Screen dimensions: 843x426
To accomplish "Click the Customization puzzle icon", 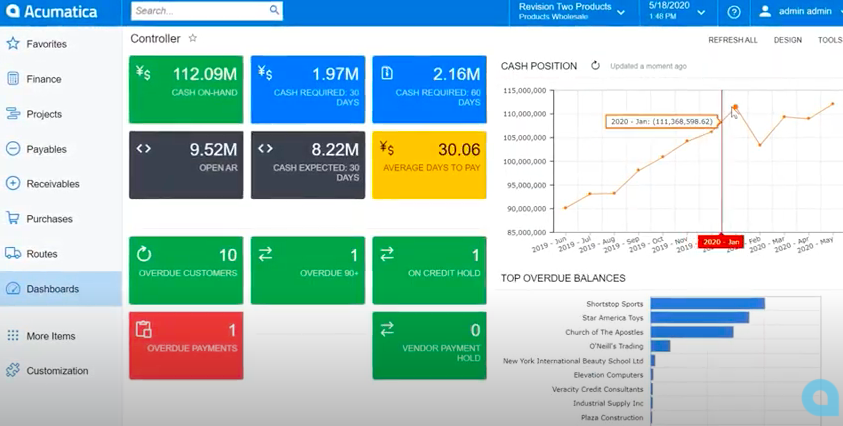I will point(13,370).
